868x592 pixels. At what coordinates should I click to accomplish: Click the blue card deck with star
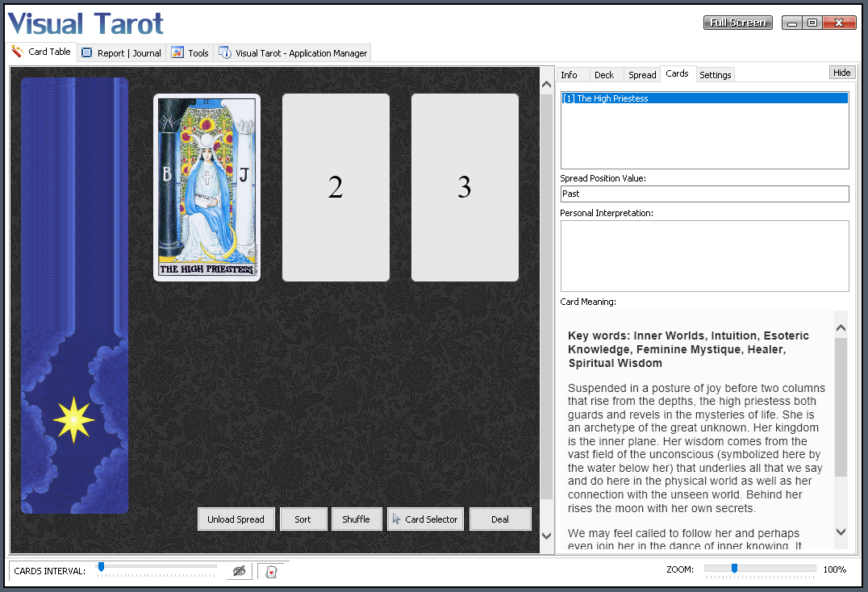point(75,295)
